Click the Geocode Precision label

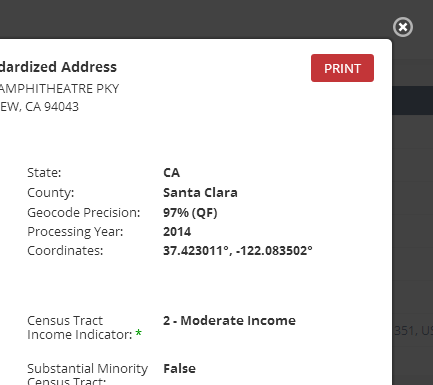pos(84,213)
